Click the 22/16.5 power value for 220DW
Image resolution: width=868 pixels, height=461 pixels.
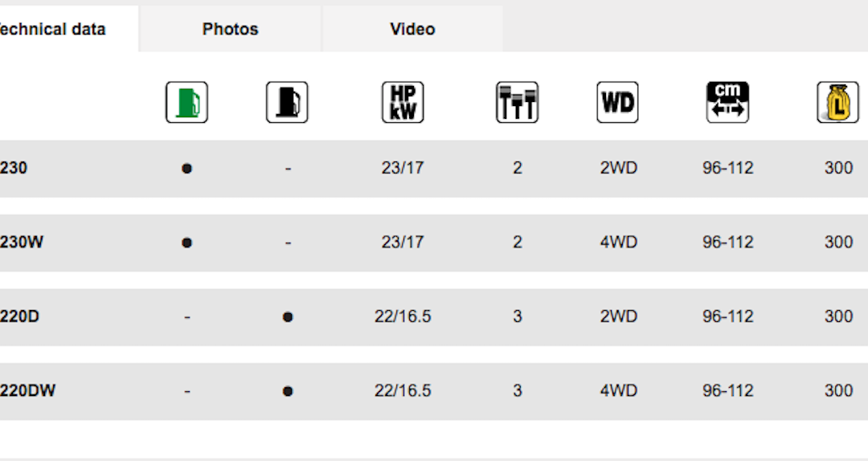pyautogui.click(x=402, y=391)
